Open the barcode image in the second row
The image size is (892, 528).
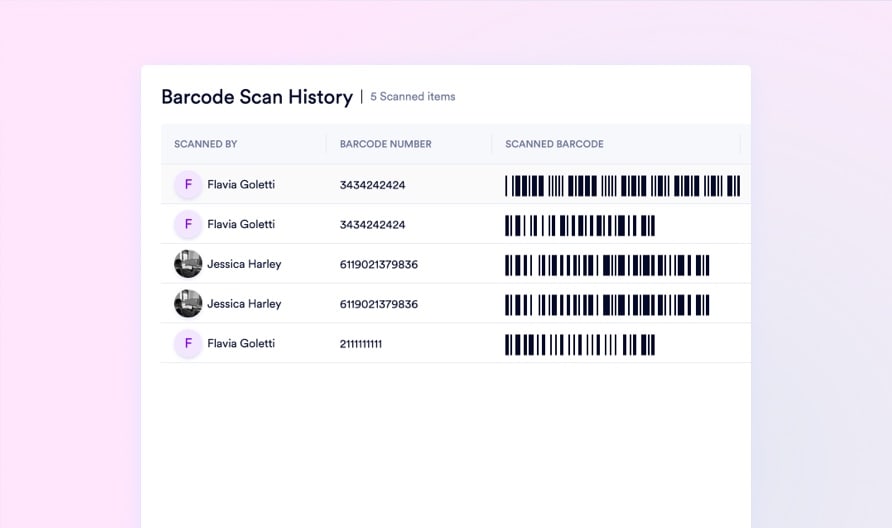580,226
